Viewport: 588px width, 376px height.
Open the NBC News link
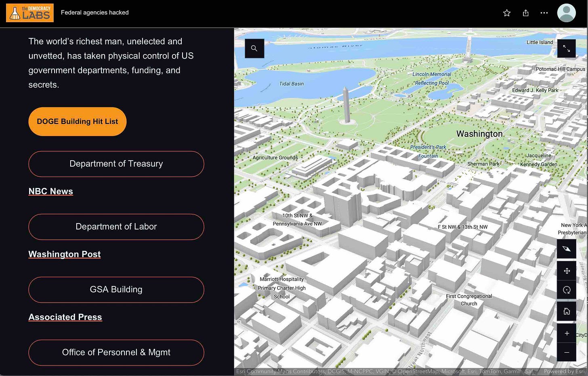pos(51,191)
